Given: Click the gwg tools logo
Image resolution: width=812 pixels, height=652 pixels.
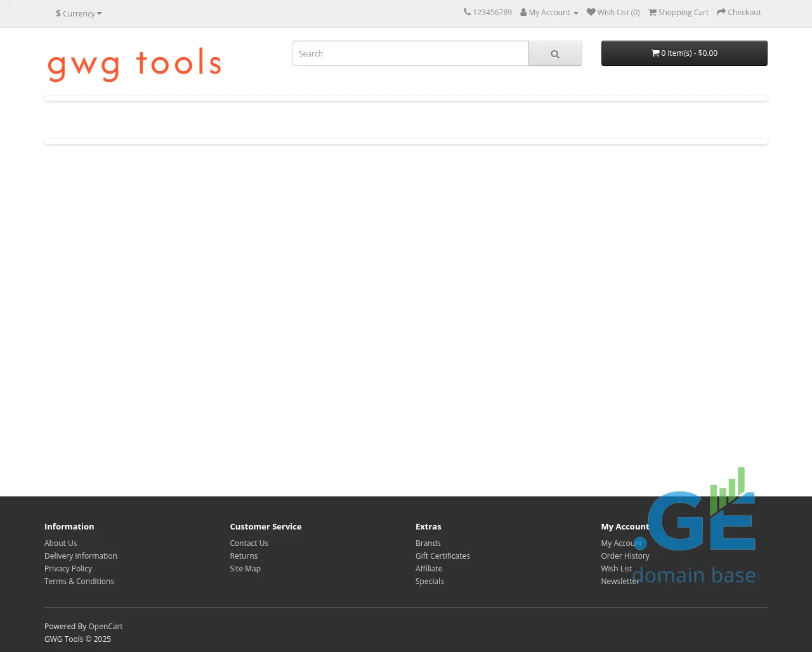Looking at the screenshot, I should [134, 64].
